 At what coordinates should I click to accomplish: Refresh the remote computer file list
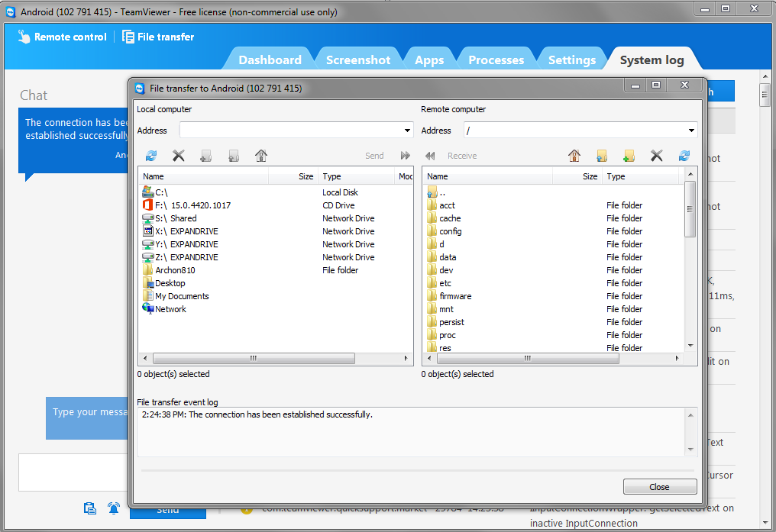coord(684,156)
